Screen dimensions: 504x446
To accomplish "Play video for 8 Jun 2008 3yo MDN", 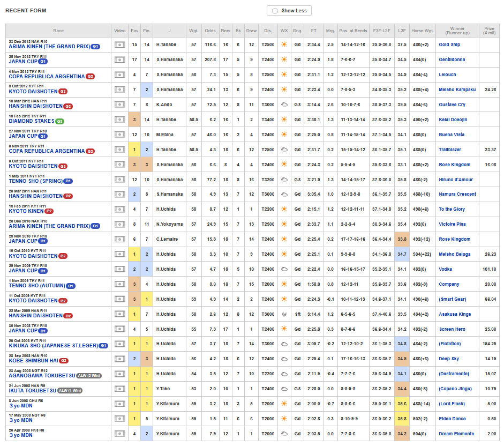I will point(119,404).
